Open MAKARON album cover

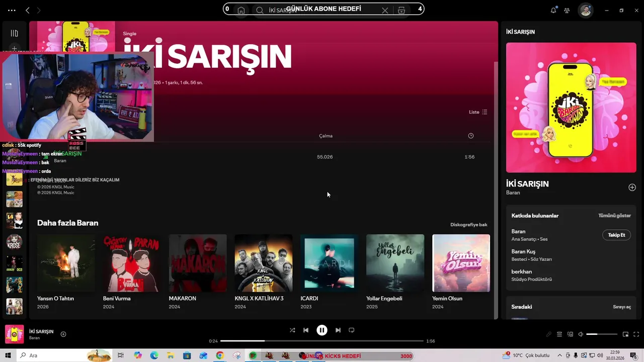pyautogui.click(x=198, y=263)
